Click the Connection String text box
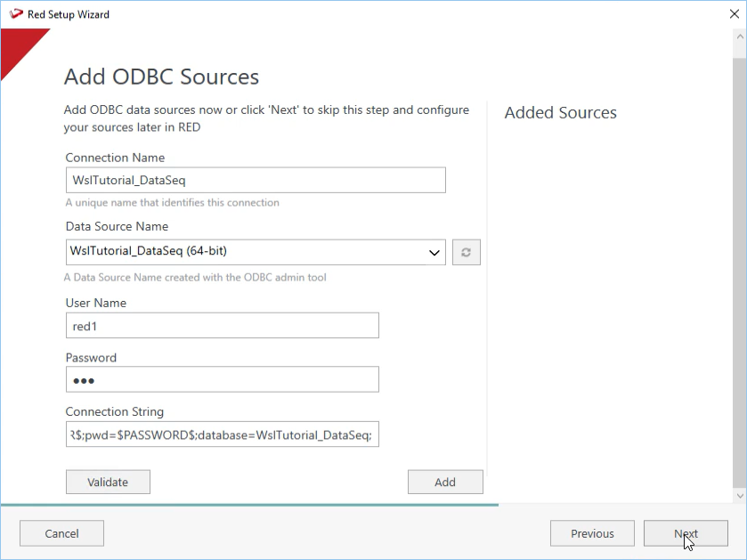The height and width of the screenshot is (560, 747). 223,434
